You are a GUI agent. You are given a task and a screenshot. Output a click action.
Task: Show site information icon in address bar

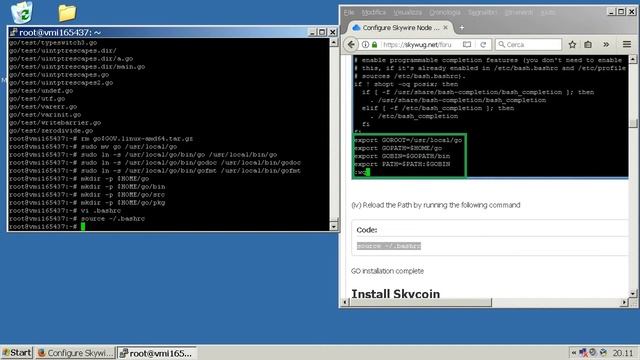[365, 44]
